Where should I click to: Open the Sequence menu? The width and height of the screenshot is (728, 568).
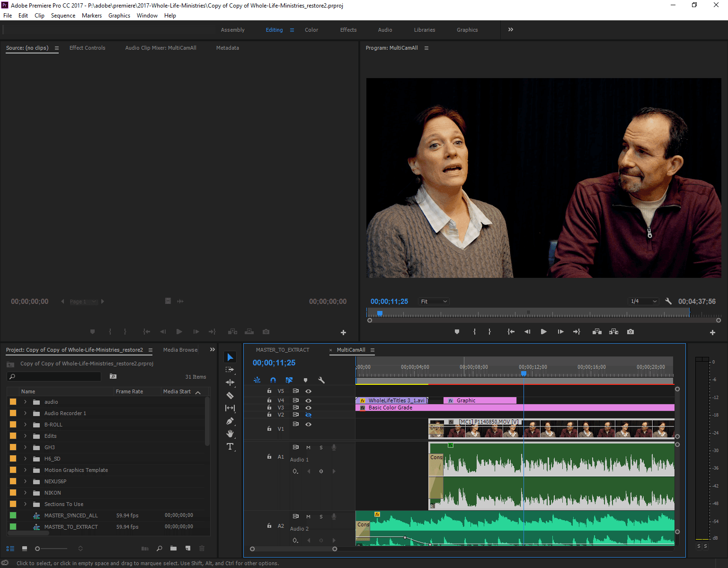point(63,16)
